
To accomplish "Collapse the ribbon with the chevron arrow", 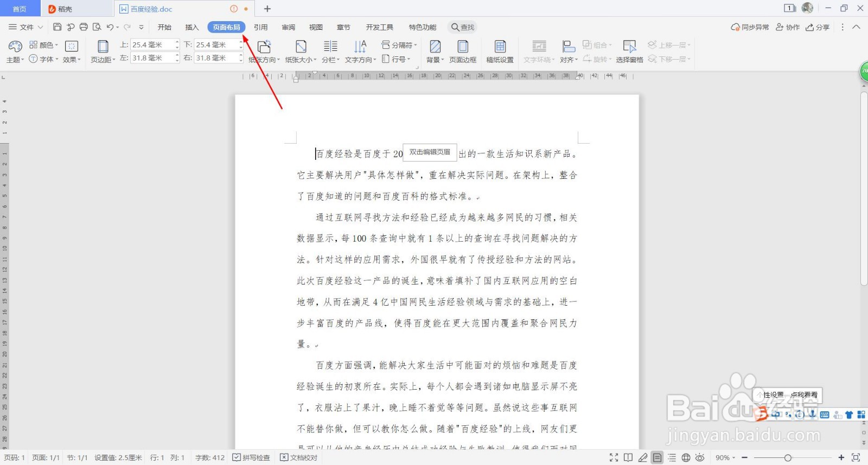I will (857, 27).
